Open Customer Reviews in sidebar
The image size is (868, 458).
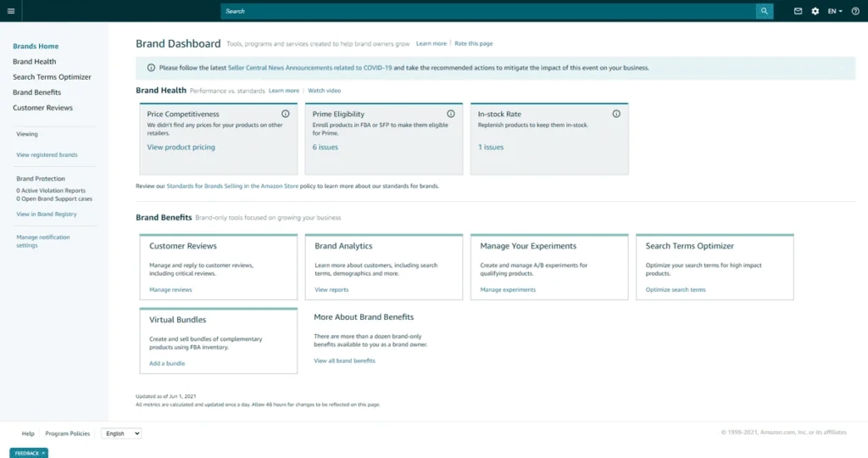pyautogui.click(x=42, y=108)
